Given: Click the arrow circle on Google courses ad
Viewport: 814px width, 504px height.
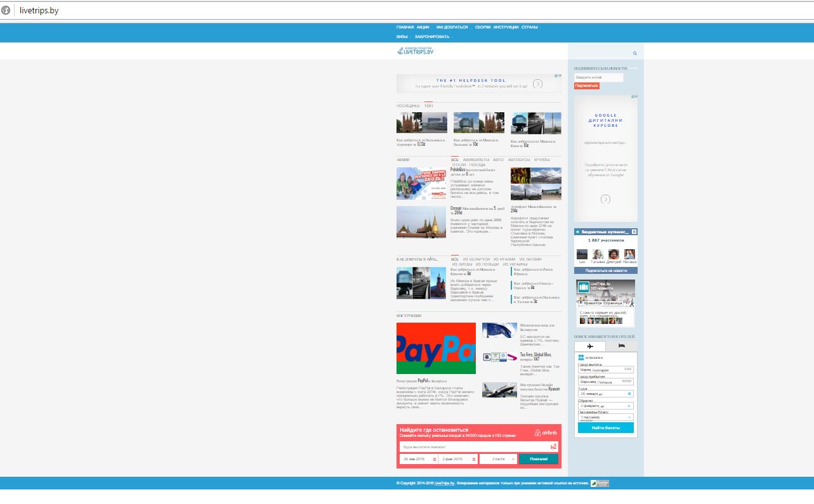Looking at the screenshot, I should (x=605, y=199).
